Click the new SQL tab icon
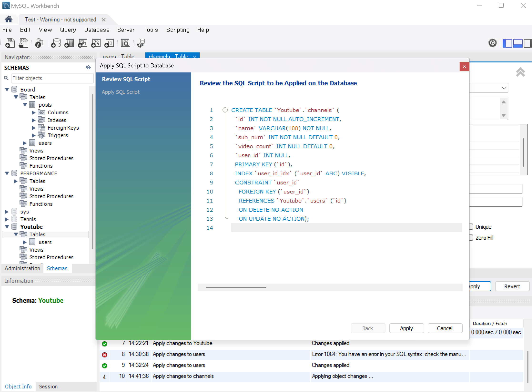Viewport: 532px width, 392px height. click(10, 43)
